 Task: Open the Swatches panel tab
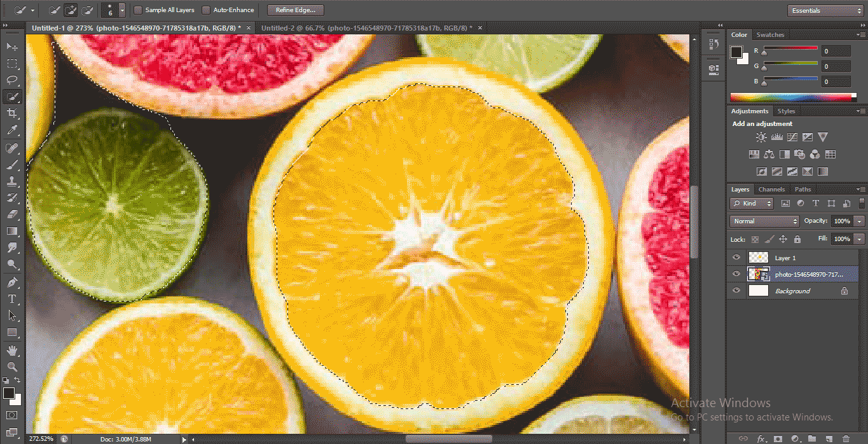pos(770,35)
